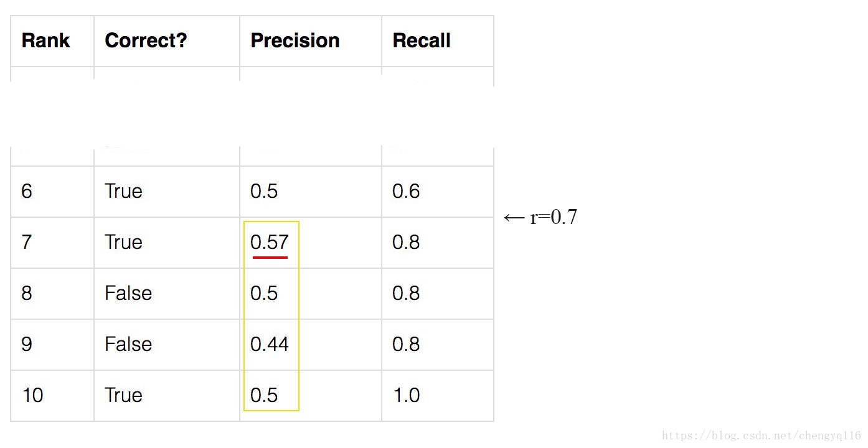
Task: Click the Rank column header
Action: [x=46, y=40]
